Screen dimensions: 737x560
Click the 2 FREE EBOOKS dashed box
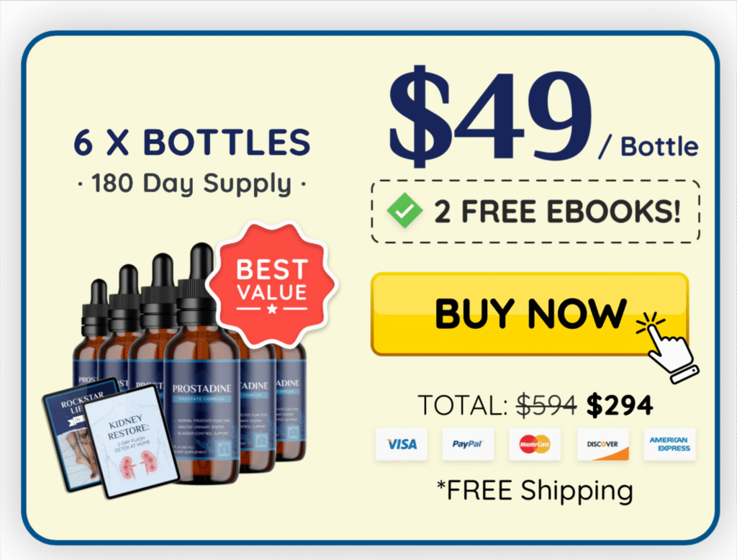click(535, 212)
